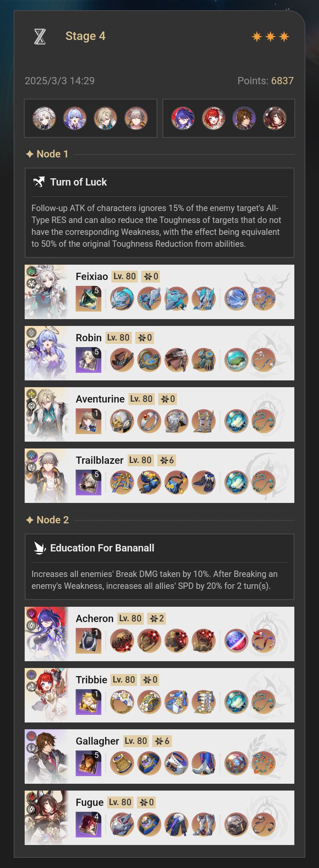The height and width of the screenshot is (868, 319).
Task: Click the Stage 4 hourglass icon
Action: click(40, 37)
